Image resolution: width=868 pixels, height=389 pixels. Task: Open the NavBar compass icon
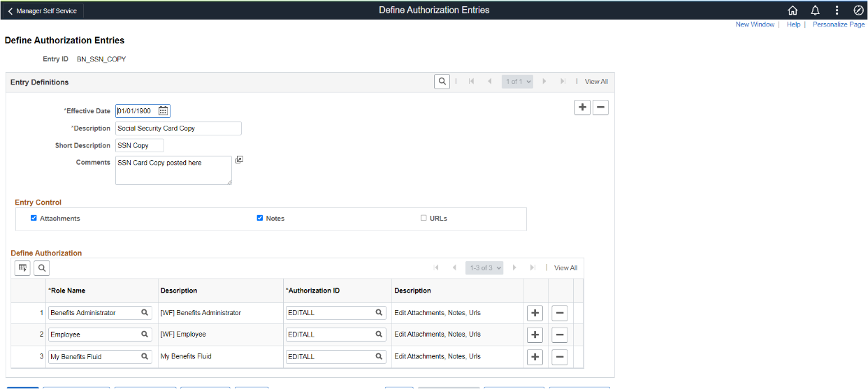point(858,10)
